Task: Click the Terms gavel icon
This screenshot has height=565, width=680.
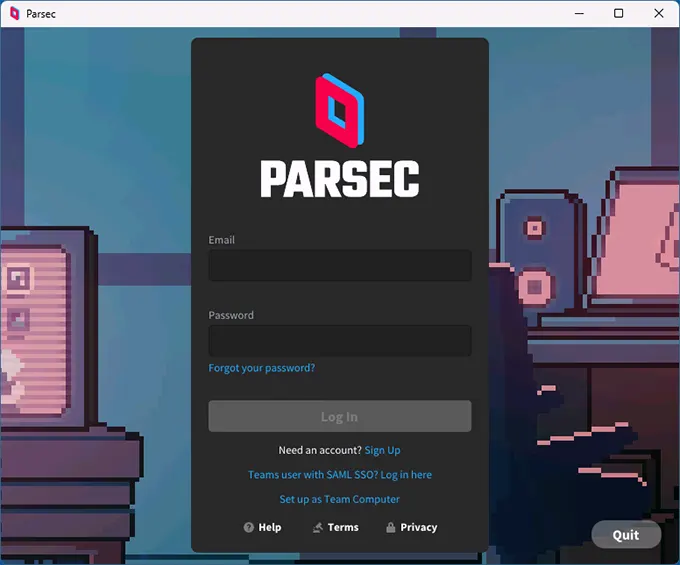Action: [318, 527]
